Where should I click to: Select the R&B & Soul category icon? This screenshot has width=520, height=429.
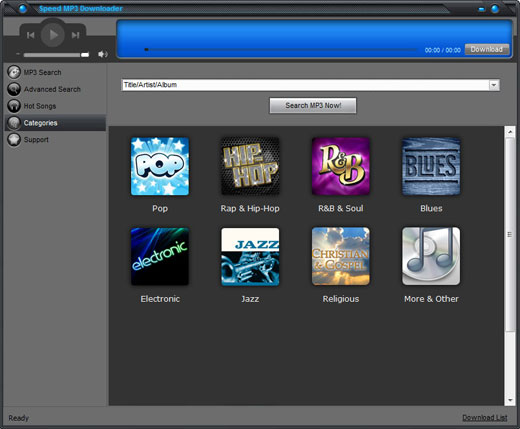click(x=341, y=166)
